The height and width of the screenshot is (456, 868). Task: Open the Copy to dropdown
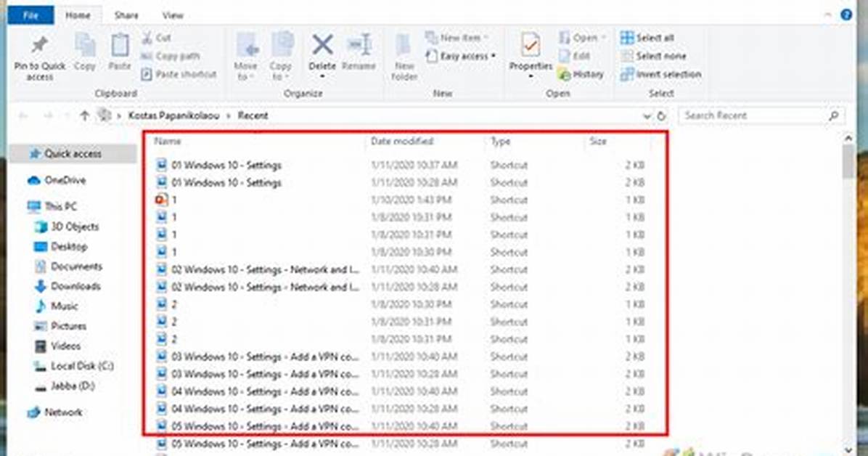pyautogui.click(x=281, y=71)
